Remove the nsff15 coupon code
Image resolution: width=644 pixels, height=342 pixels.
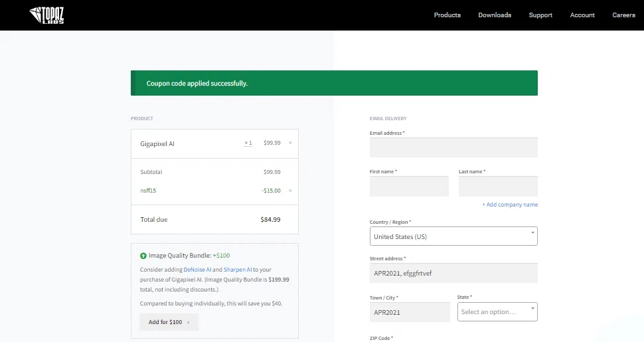tap(290, 191)
